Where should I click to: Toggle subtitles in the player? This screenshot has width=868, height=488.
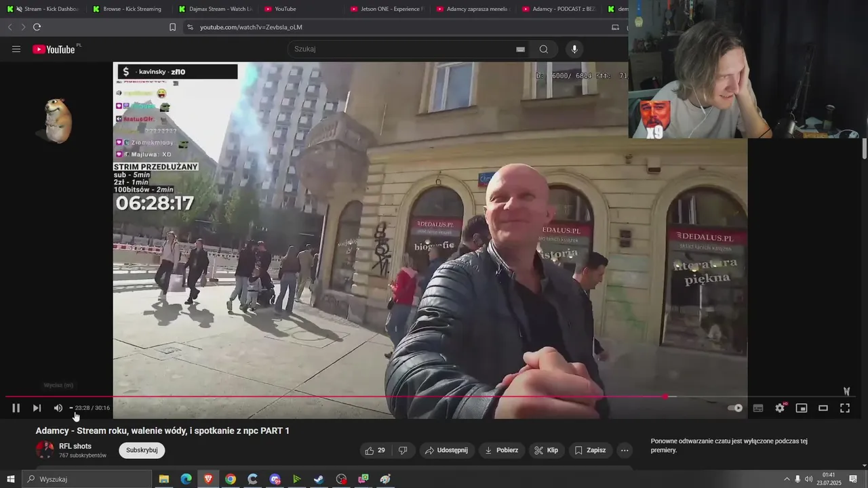pos(758,408)
